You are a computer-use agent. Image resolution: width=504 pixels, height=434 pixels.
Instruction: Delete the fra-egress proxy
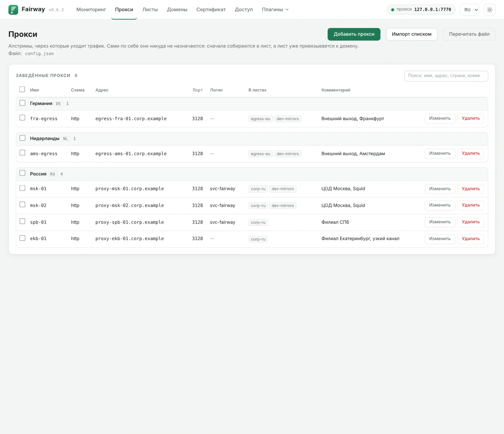tap(471, 119)
